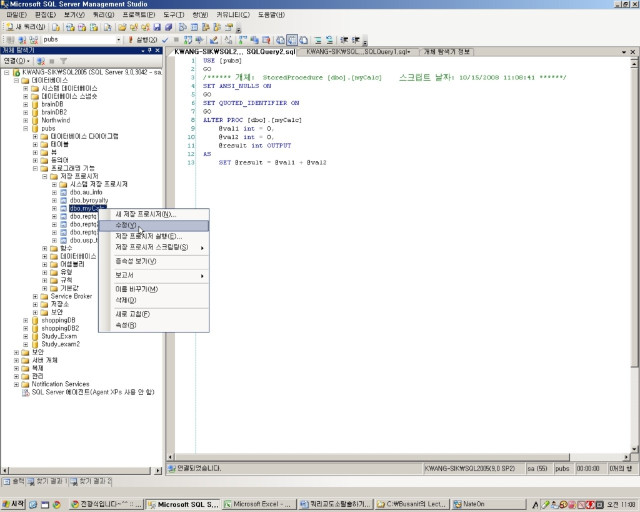Open the Summary window toolbar icon
This screenshot has width=640, height=512.
point(194,27)
